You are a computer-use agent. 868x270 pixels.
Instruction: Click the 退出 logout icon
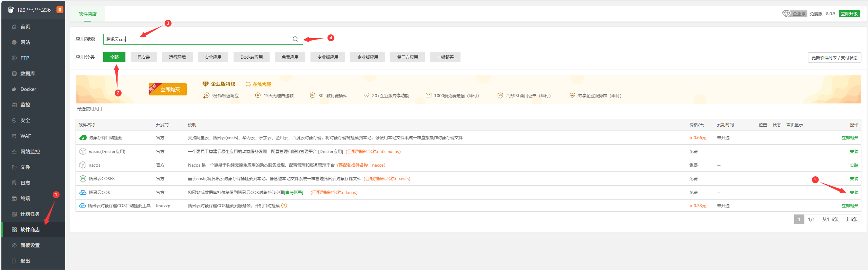tap(14, 261)
